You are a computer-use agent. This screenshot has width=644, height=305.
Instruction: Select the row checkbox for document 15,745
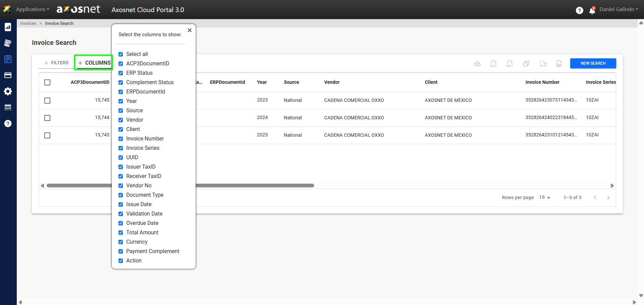click(47, 101)
